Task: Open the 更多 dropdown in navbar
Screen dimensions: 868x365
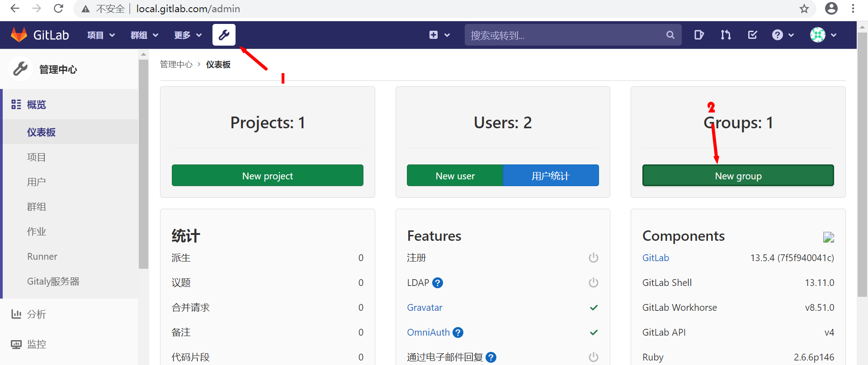Action: pyautogui.click(x=188, y=35)
